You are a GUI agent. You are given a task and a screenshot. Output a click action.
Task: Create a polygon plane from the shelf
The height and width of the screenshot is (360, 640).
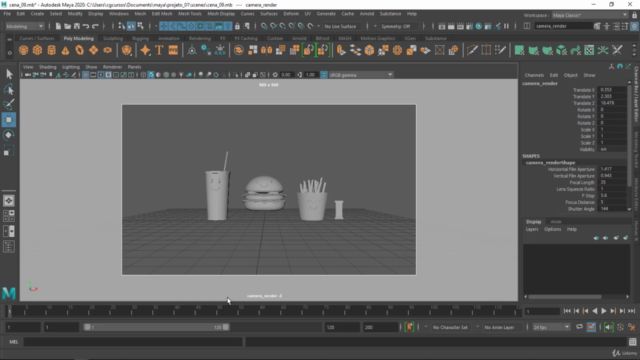(93, 50)
